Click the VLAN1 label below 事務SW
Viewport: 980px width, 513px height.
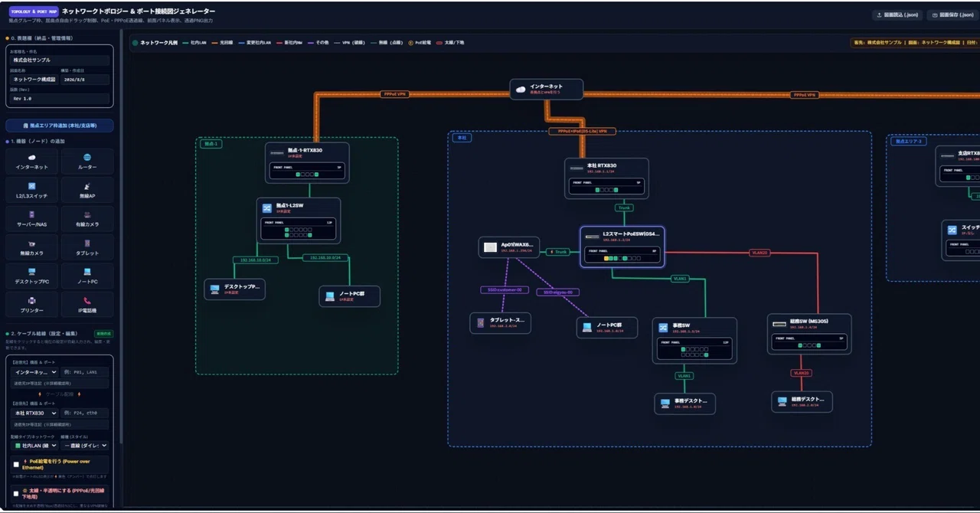684,376
